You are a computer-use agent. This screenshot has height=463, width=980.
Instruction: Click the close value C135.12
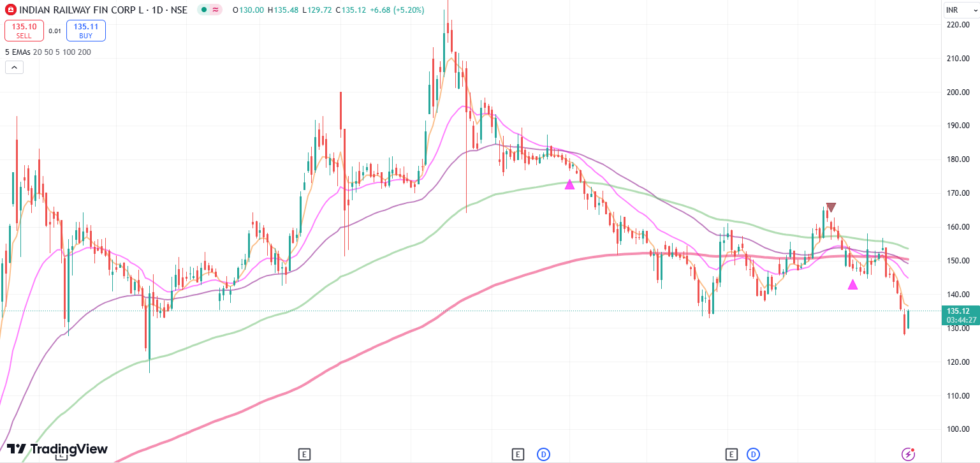pos(352,10)
